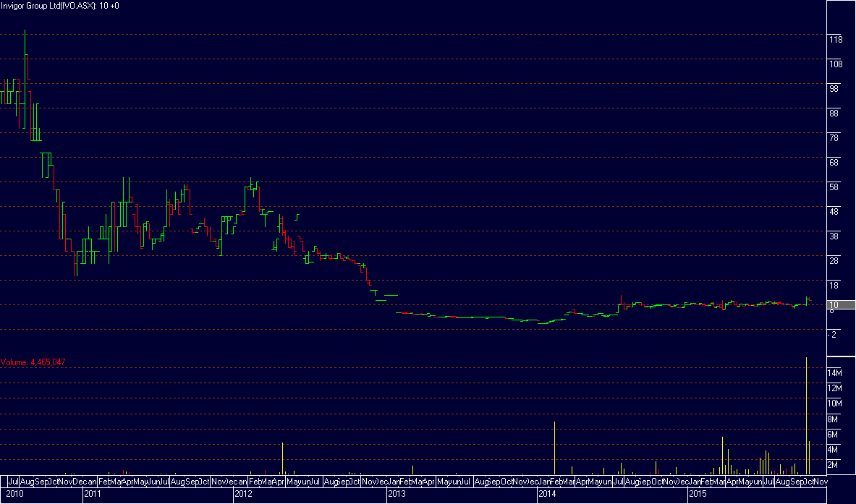The image size is (856, 504).
Task: Click the 2014 year label on timeline
Action: coord(547,494)
